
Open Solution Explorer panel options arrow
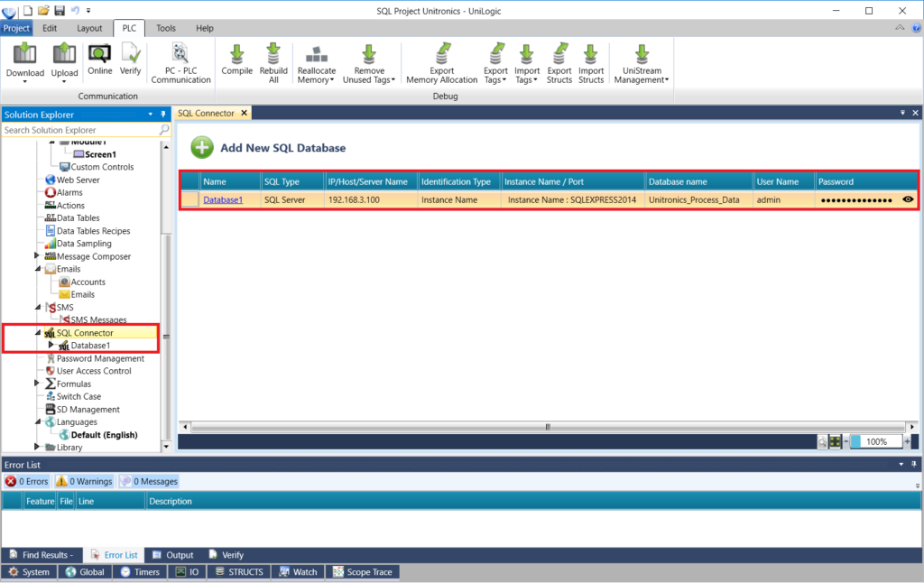(151, 115)
